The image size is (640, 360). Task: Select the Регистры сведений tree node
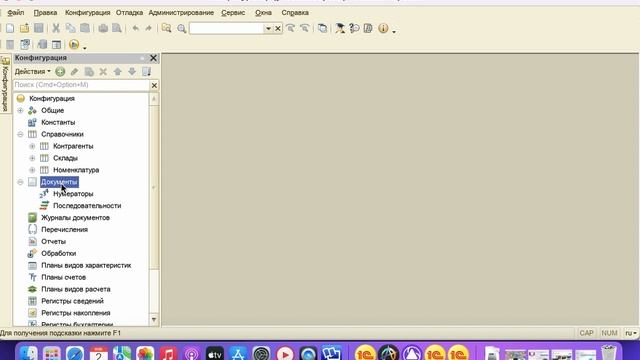pos(72,301)
